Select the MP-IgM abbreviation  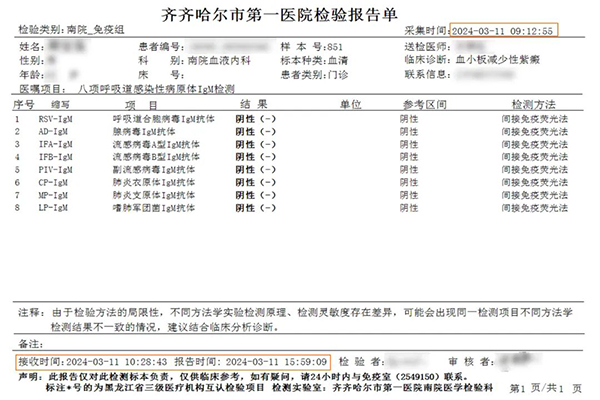pyautogui.click(x=53, y=195)
